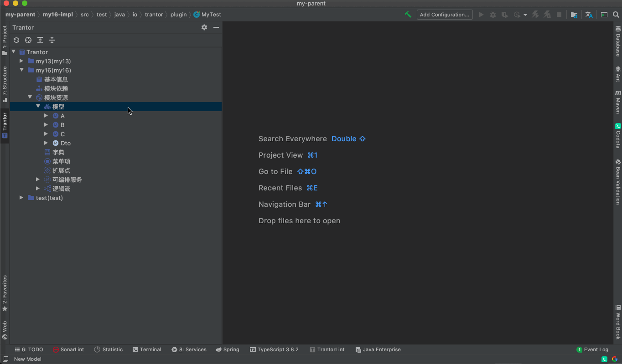Open the Spring bottom tab
622x364 pixels.
pyautogui.click(x=228, y=349)
